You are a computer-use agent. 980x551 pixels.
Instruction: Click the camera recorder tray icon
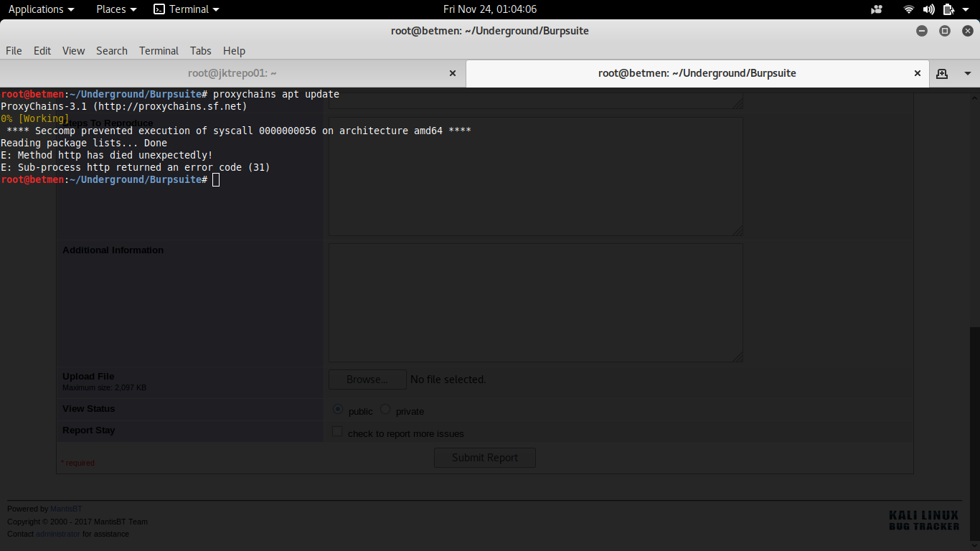pos(877,9)
